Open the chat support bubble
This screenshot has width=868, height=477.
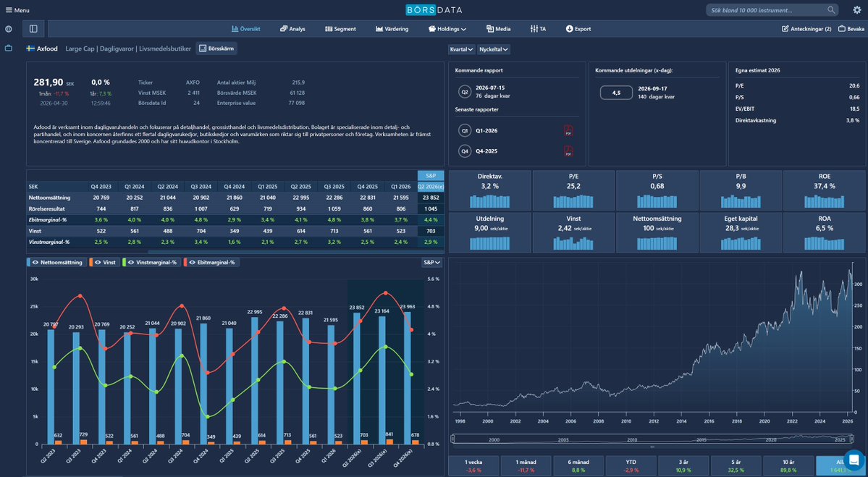coord(854,459)
